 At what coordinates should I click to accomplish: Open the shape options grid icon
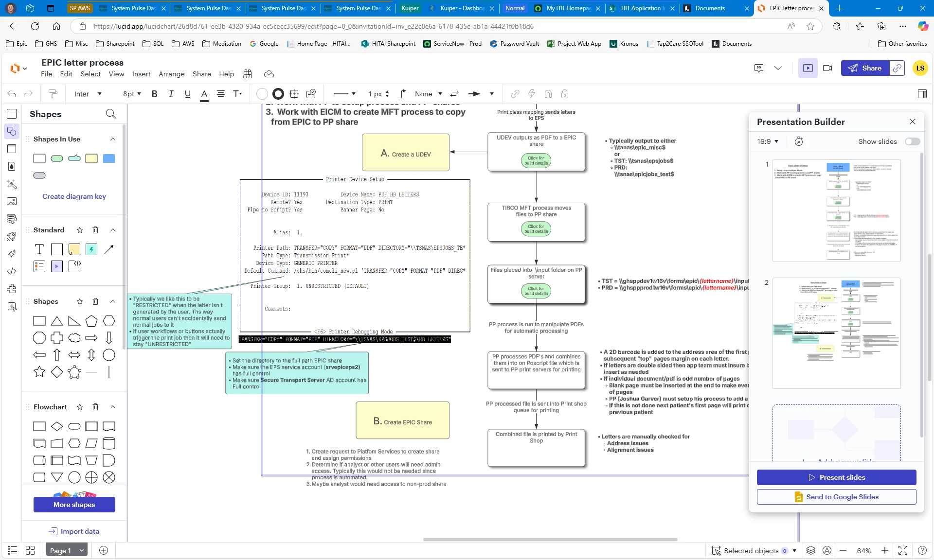(x=294, y=94)
